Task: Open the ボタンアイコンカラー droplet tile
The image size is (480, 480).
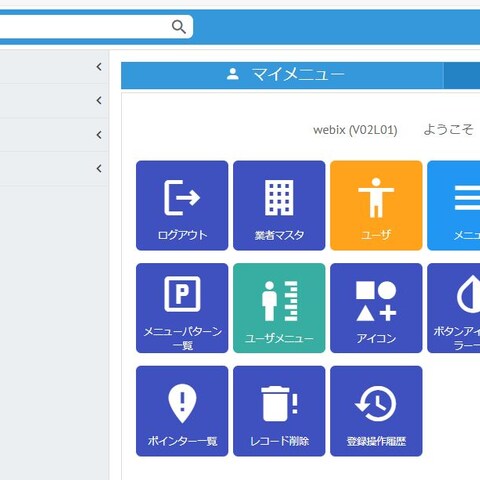Action: coord(454,308)
